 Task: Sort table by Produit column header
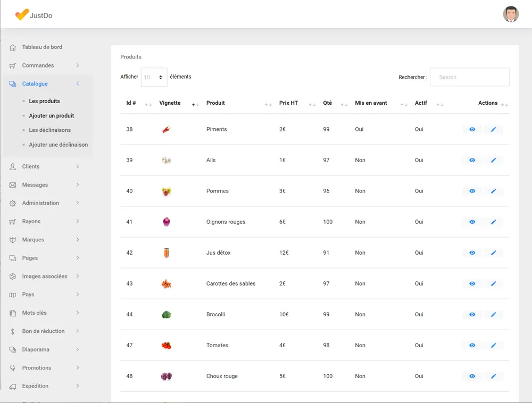(215, 103)
